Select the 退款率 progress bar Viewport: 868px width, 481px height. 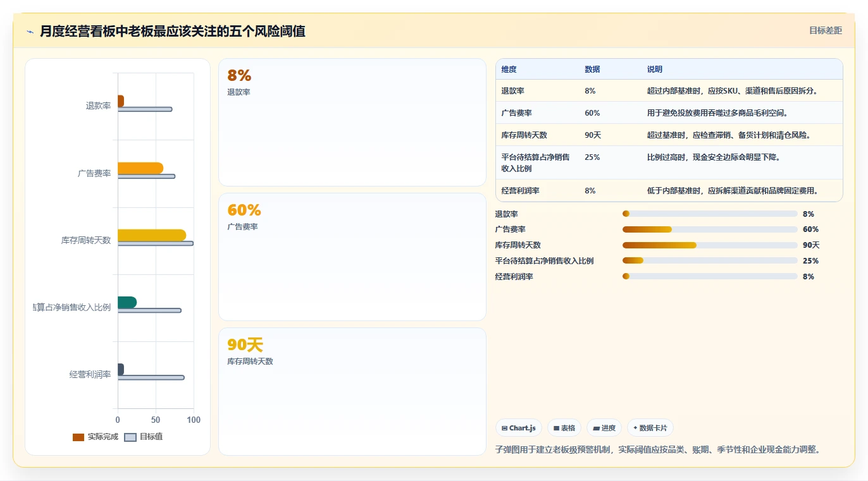[710, 214]
